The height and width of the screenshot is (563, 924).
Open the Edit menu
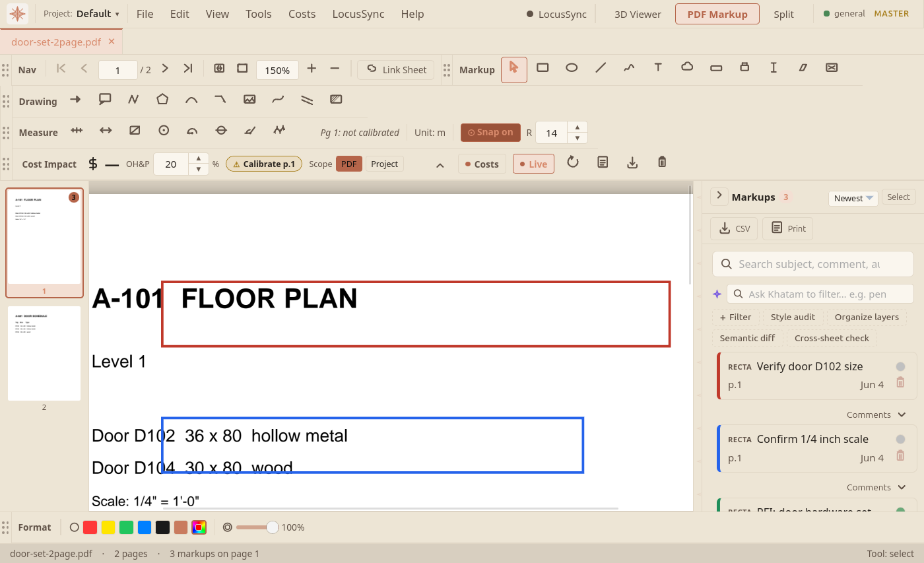tap(180, 14)
